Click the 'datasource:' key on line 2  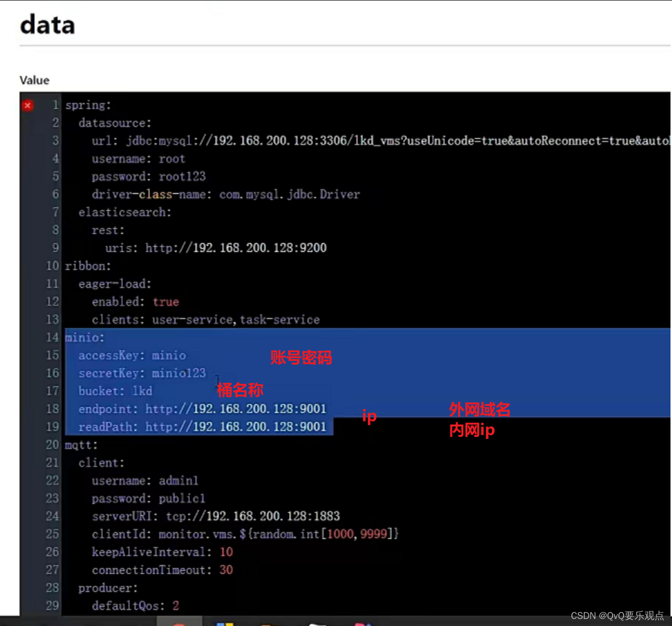pos(114,123)
